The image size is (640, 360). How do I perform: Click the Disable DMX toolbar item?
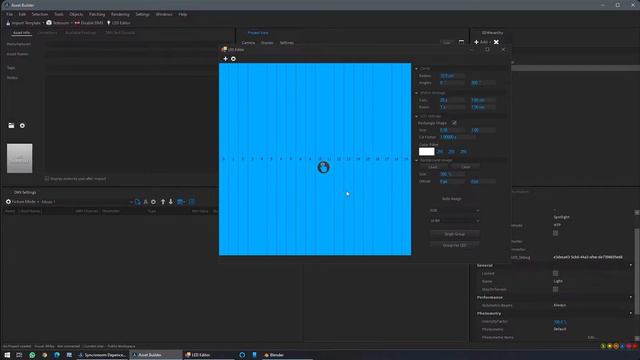click(89, 23)
